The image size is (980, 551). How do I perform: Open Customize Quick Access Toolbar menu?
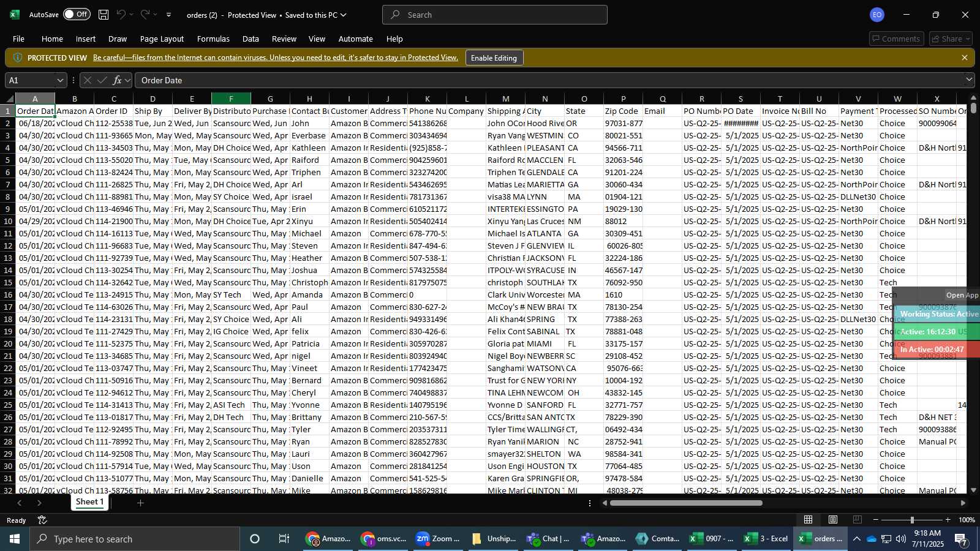click(x=169, y=15)
